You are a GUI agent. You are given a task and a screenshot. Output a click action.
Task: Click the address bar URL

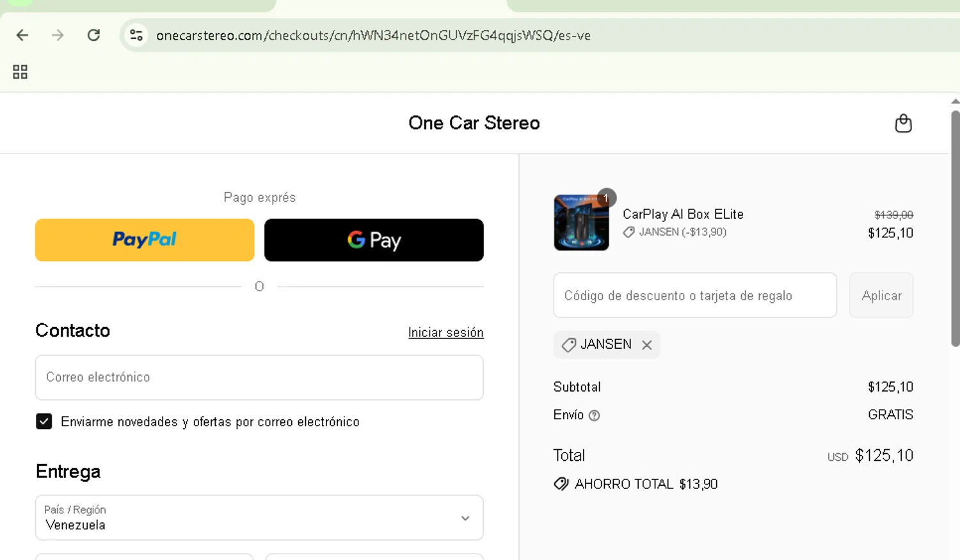[x=373, y=35]
